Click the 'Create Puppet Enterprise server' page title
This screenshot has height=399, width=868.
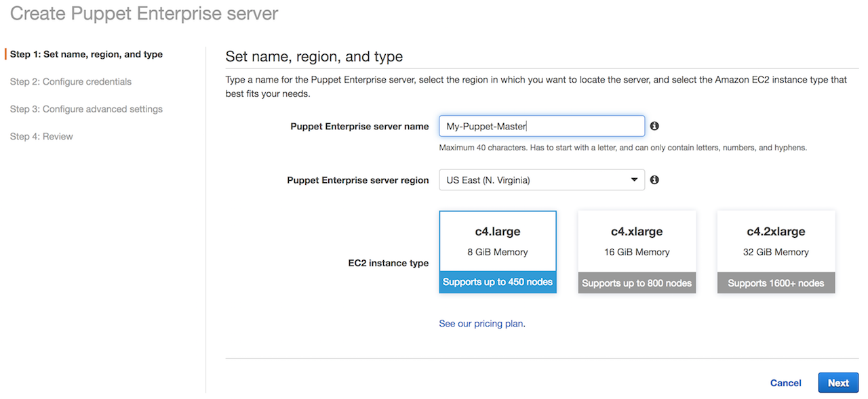[144, 14]
